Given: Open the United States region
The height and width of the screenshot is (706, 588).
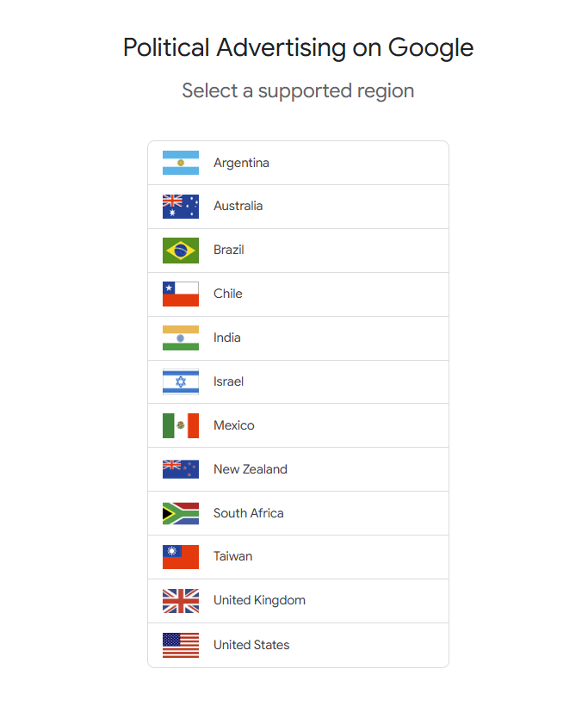Looking at the screenshot, I should click(298, 645).
